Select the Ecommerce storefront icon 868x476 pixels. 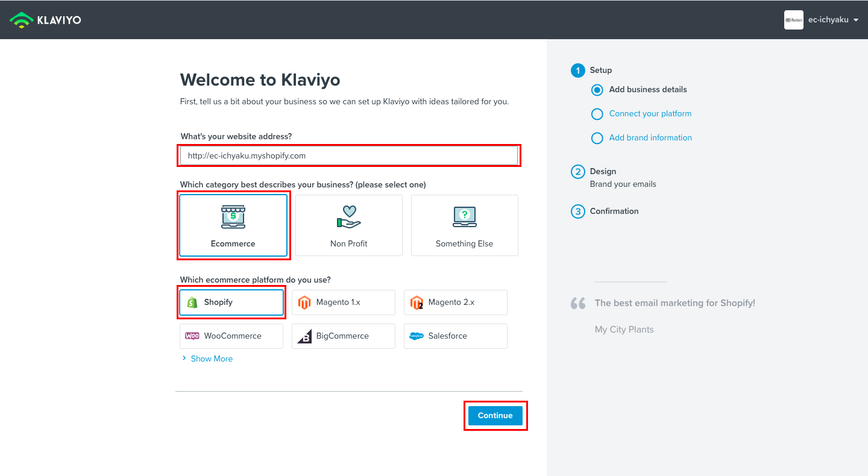(x=233, y=217)
